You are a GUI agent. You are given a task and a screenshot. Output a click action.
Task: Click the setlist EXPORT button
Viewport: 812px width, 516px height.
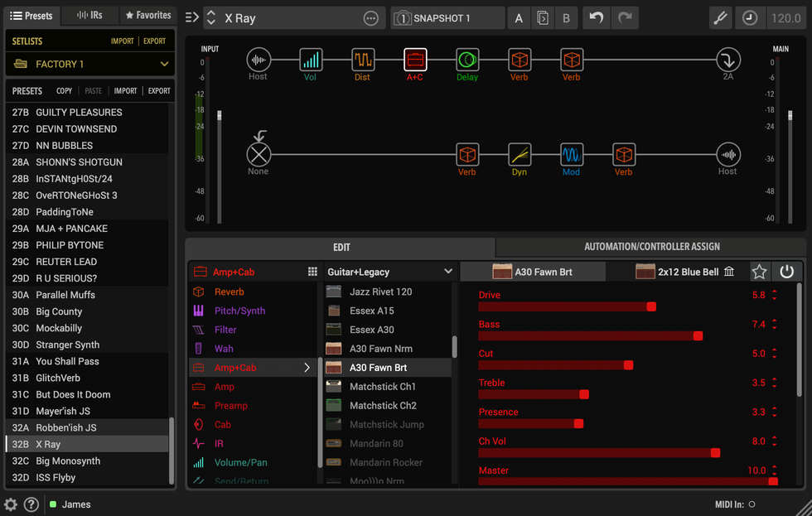(x=154, y=41)
